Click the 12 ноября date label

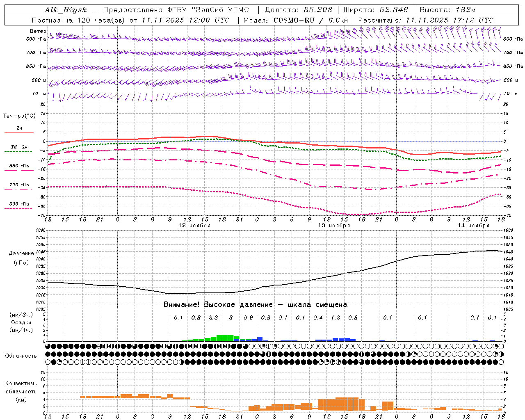[x=194, y=226]
